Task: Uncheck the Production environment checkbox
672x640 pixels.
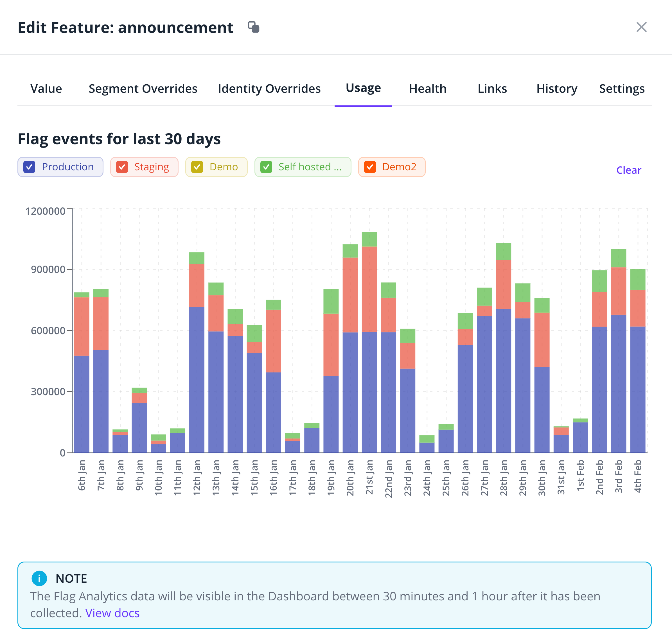Action: [x=29, y=167]
